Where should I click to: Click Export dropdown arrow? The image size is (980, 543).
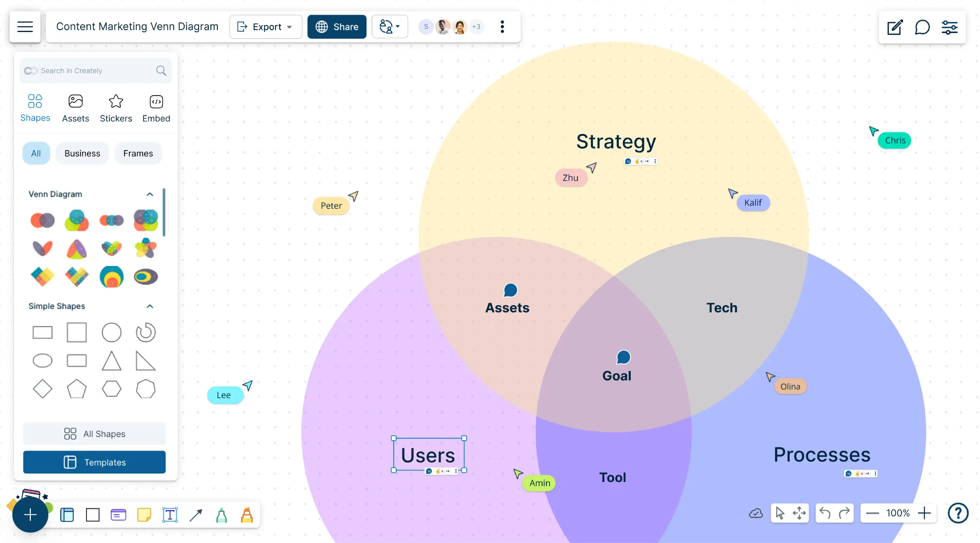click(x=290, y=27)
